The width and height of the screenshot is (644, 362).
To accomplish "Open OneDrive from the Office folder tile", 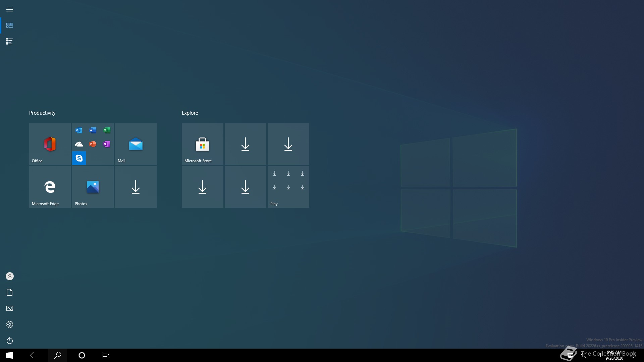I will point(79,144).
